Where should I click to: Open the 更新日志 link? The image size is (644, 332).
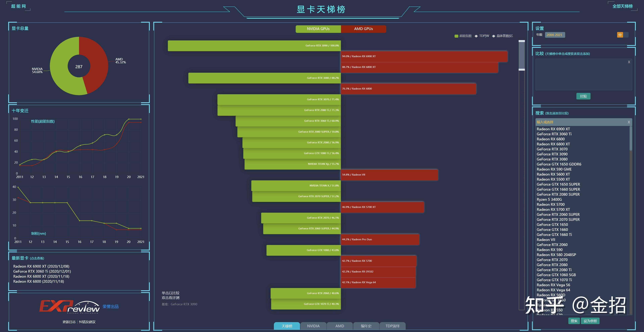pos(69,322)
